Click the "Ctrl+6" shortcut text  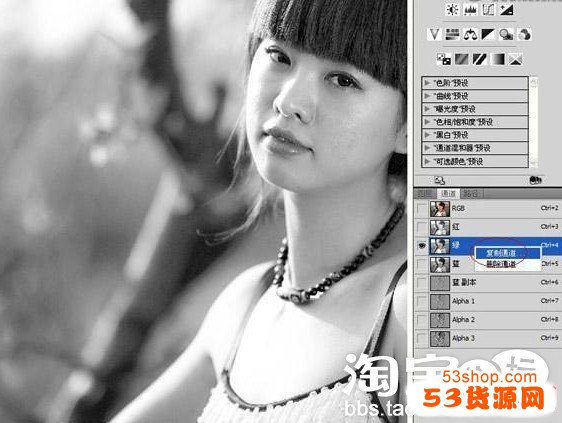(x=550, y=282)
